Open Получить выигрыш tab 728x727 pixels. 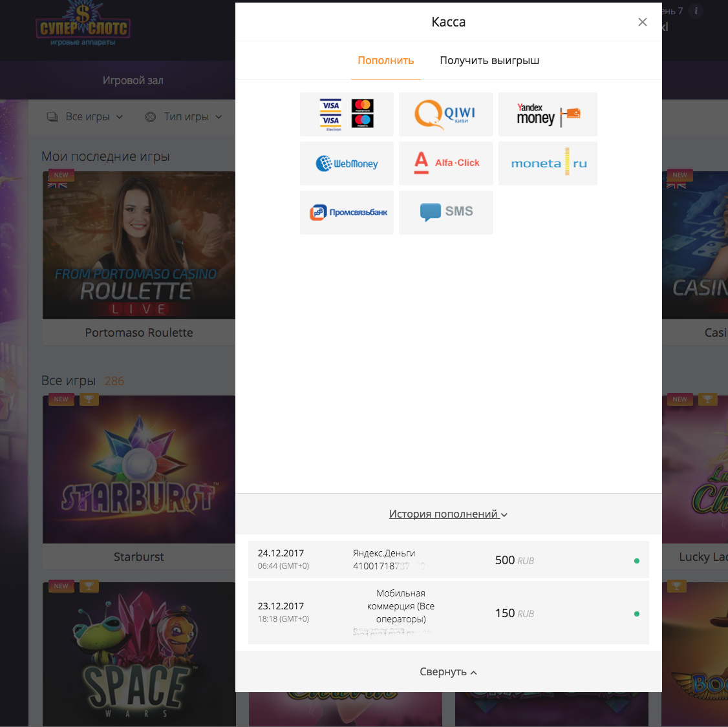pyautogui.click(x=489, y=60)
